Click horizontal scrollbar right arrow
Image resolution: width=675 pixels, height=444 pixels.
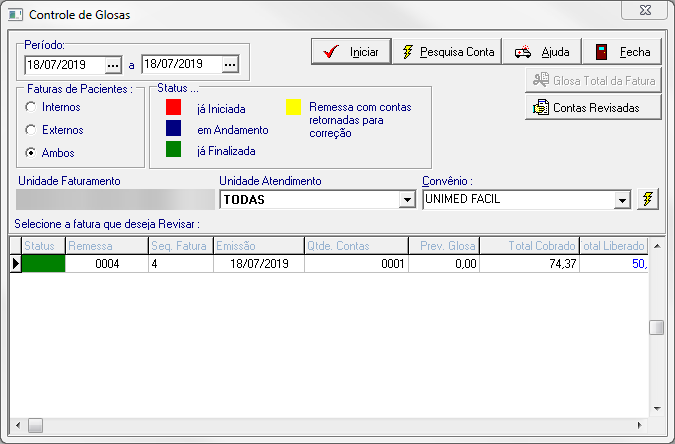tap(640, 425)
